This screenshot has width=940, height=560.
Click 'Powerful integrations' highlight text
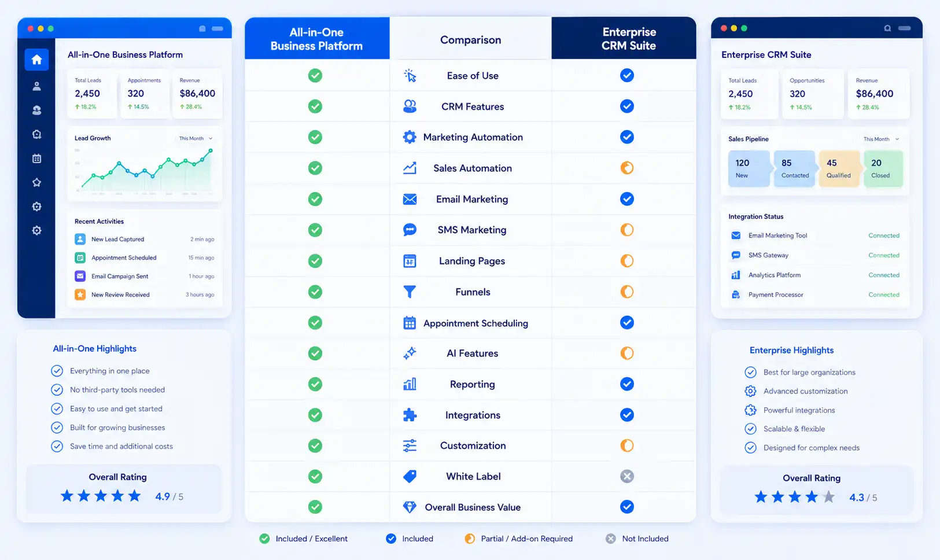click(799, 410)
